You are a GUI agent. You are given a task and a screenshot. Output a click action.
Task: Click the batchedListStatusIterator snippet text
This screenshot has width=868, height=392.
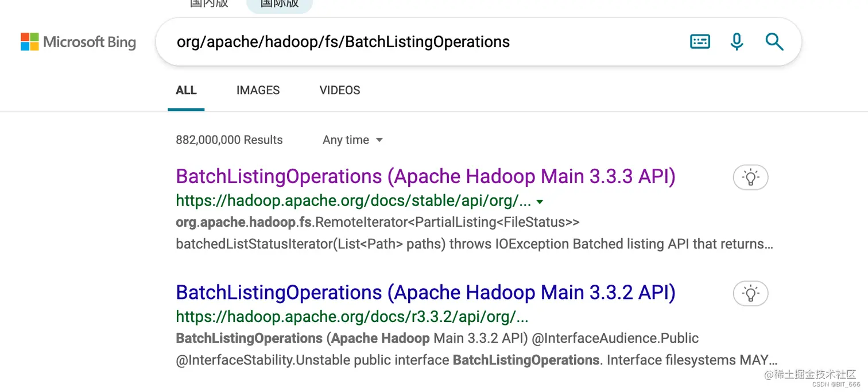(474, 244)
